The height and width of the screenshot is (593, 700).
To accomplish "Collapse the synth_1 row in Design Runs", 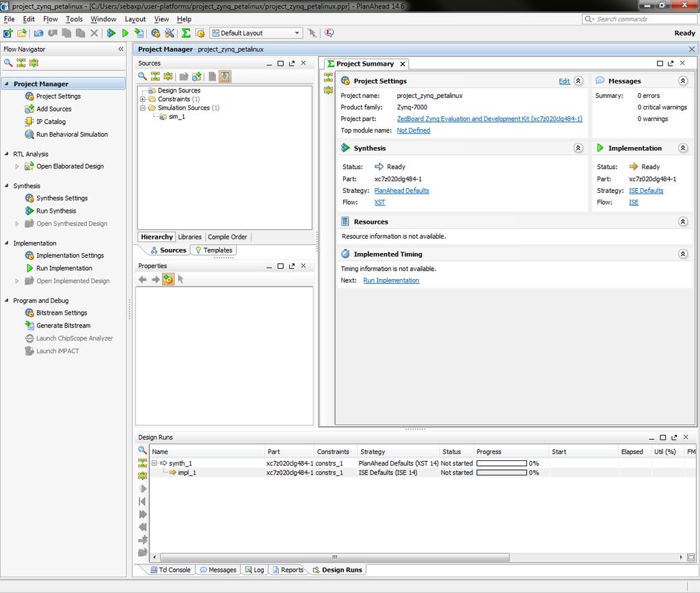I will [154, 463].
